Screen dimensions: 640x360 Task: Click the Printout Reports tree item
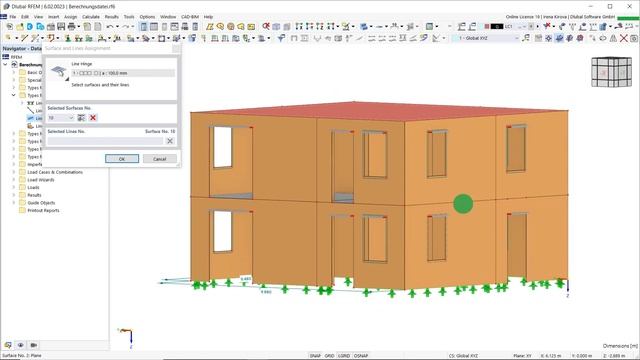[43, 211]
